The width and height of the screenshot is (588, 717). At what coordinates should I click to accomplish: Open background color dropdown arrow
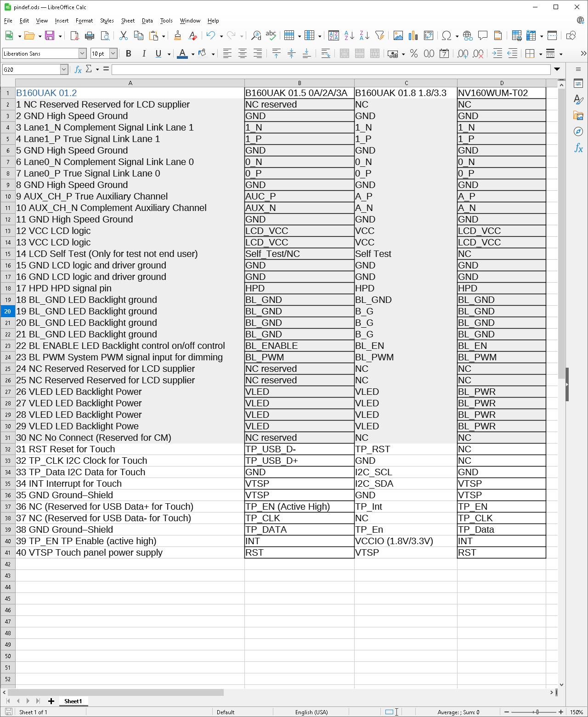point(213,54)
